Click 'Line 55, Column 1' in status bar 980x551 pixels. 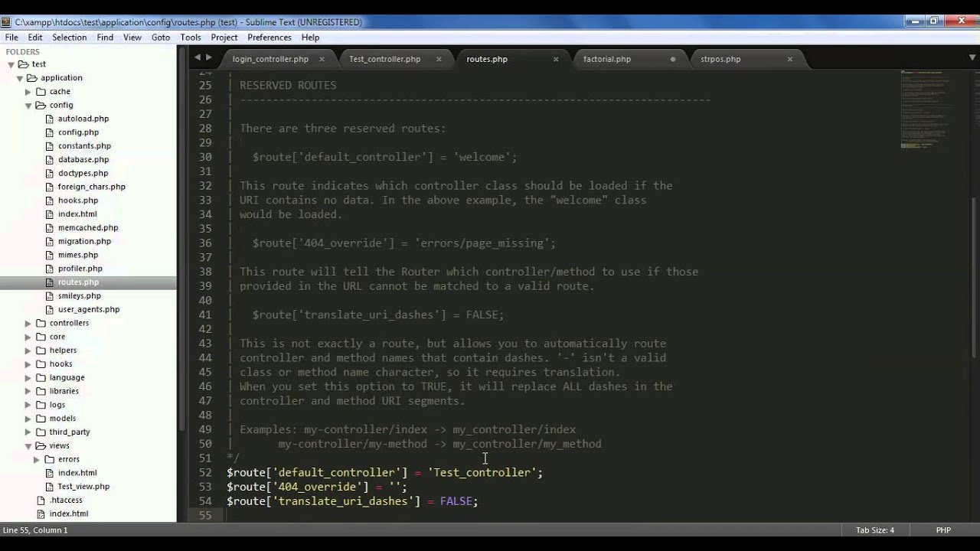click(35, 530)
